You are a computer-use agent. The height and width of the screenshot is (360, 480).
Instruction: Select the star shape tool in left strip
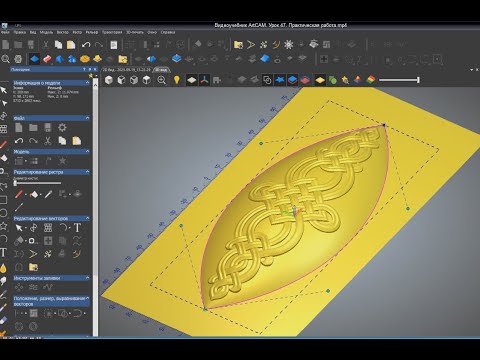(3, 226)
